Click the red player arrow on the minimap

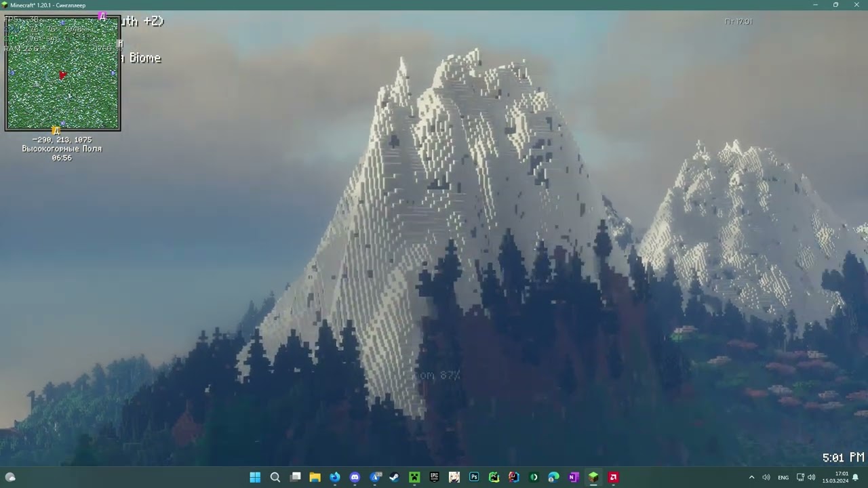(x=62, y=75)
